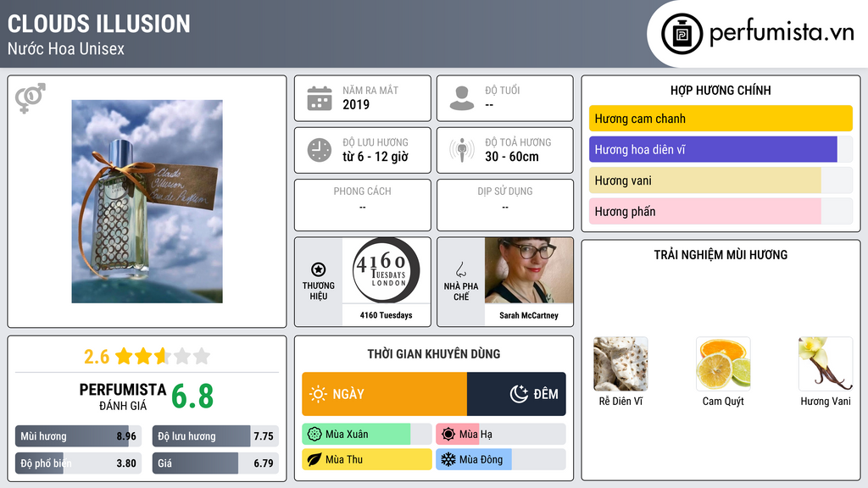Click the perfumista.vn site name text
This screenshot has height=488, width=868.
pos(782,33)
